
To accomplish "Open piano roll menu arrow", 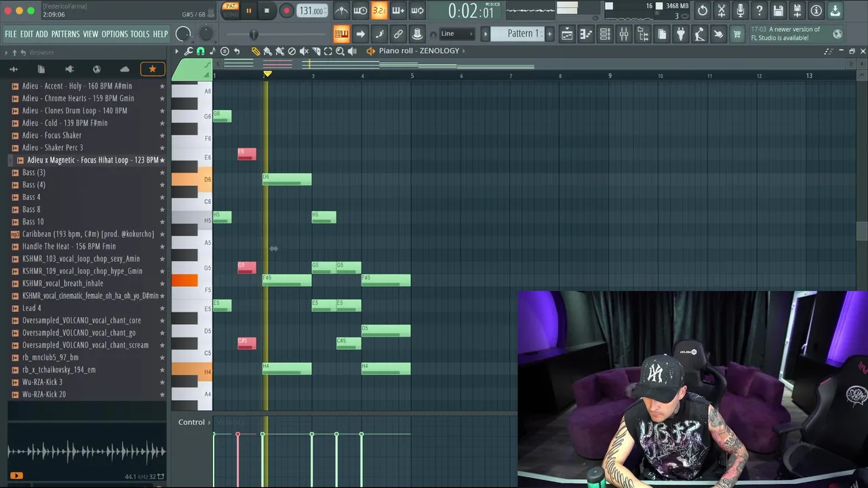I will (x=177, y=52).
